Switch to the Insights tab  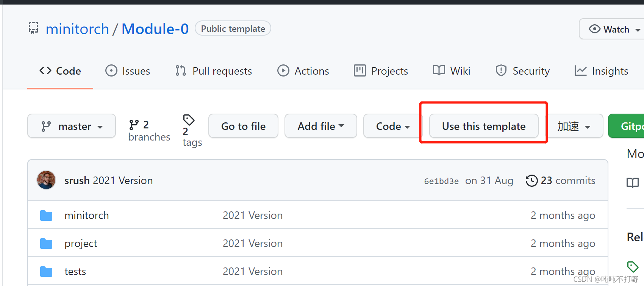click(x=601, y=71)
